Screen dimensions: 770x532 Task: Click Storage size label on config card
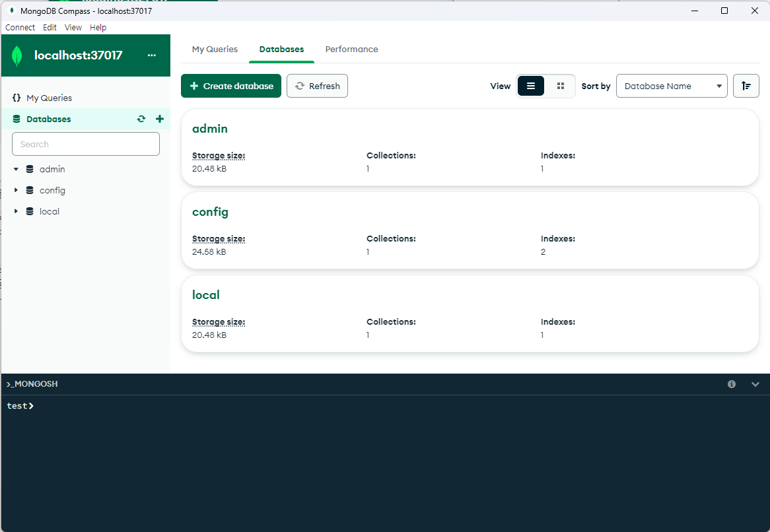(x=219, y=239)
